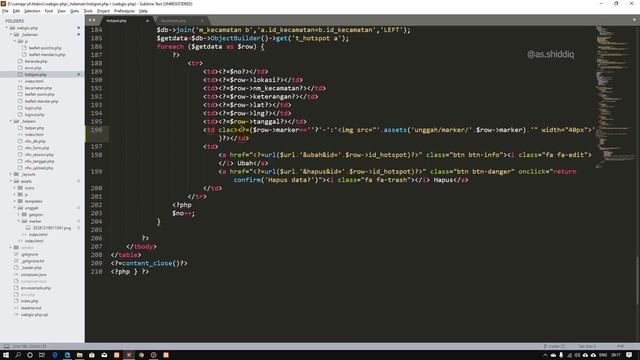
Task: Open kecamatan.php in the sidebar
Action: [38, 88]
